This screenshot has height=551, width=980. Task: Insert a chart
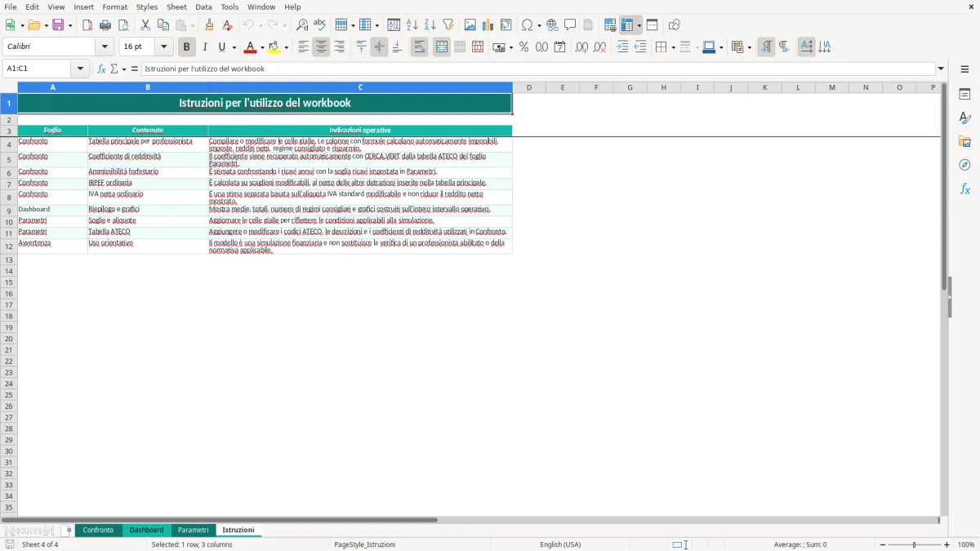pyautogui.click(x=488, y=25)
